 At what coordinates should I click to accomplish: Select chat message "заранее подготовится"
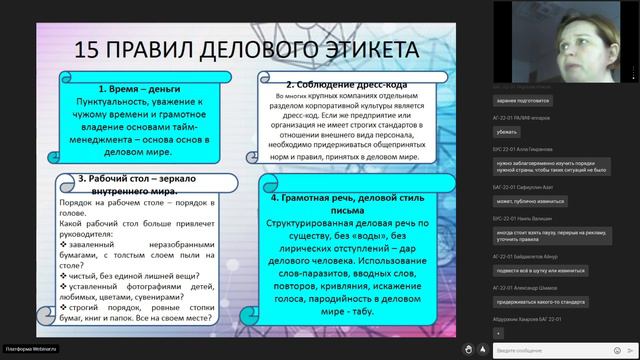523,100
